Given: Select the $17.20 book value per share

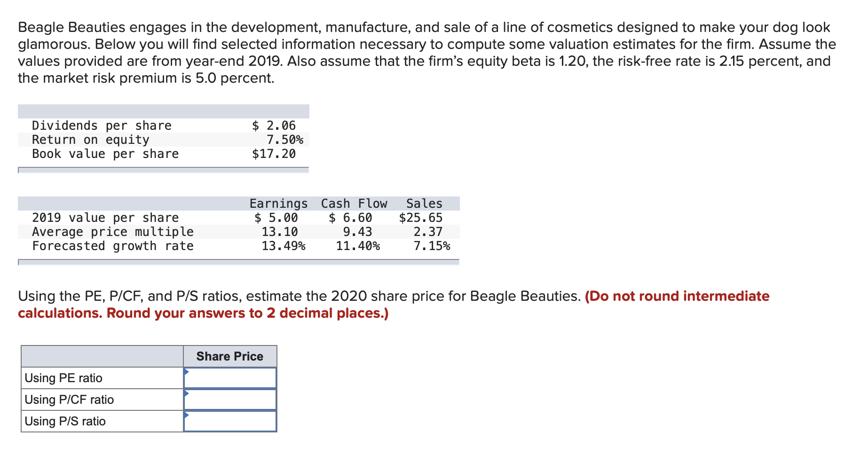Looking at the screenshot, I should point(274,154).
